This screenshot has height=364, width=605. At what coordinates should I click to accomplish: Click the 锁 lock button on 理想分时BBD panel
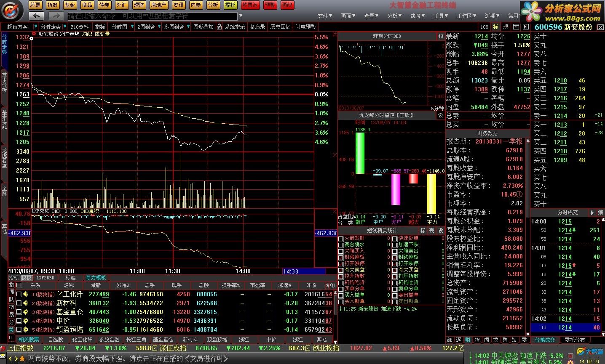point(441,36)
